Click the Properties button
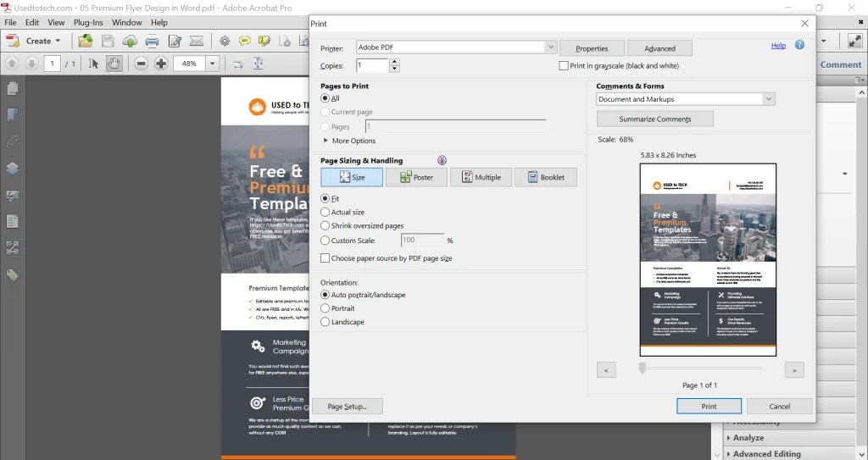This screenshot has height=460, width=868. coord(592,48)
